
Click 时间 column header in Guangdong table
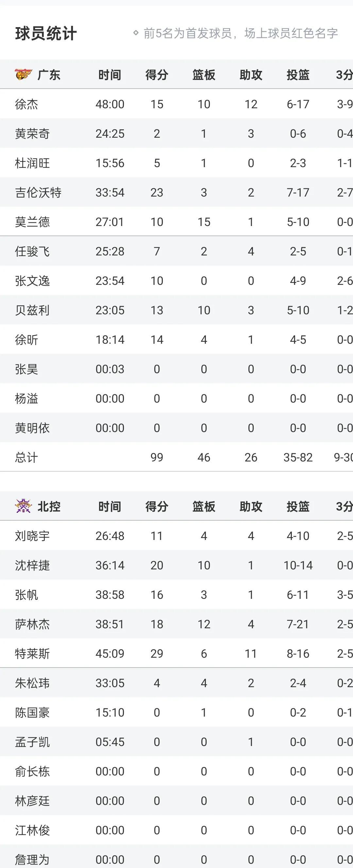pos(110,75)
